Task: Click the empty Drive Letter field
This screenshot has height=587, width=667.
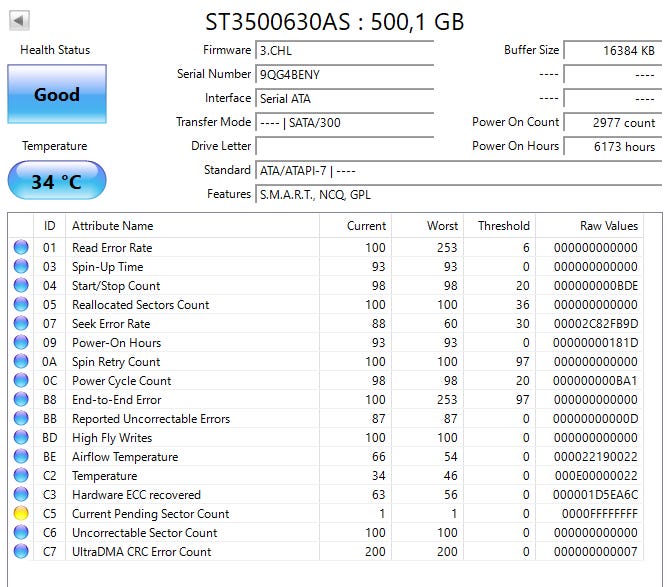Action: click(345, 146)
